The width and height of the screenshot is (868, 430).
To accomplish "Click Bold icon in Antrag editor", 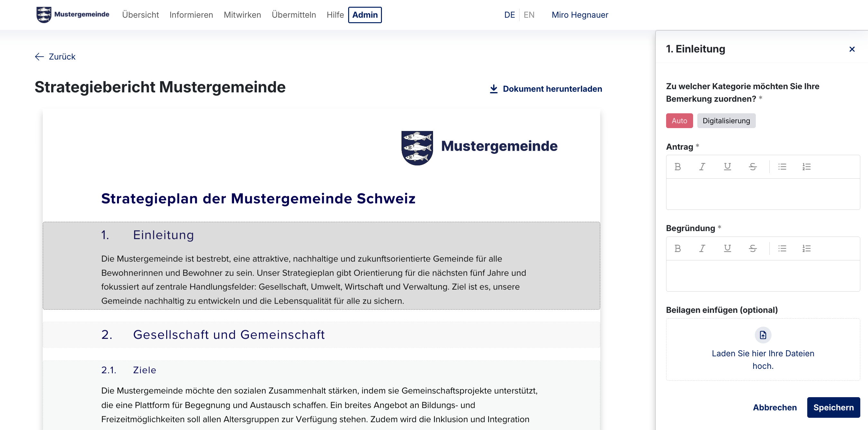I will click(x=678, y=167).
